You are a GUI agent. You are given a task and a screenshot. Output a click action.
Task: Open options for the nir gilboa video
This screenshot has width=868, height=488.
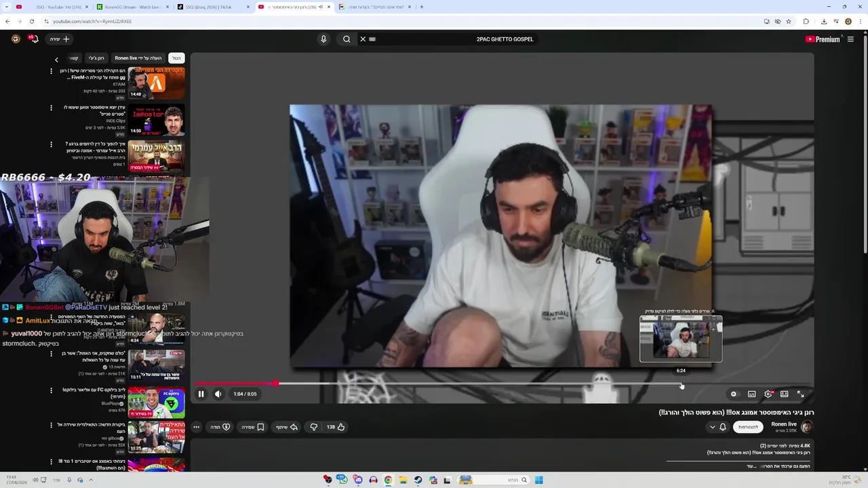[x=51, y=426]
